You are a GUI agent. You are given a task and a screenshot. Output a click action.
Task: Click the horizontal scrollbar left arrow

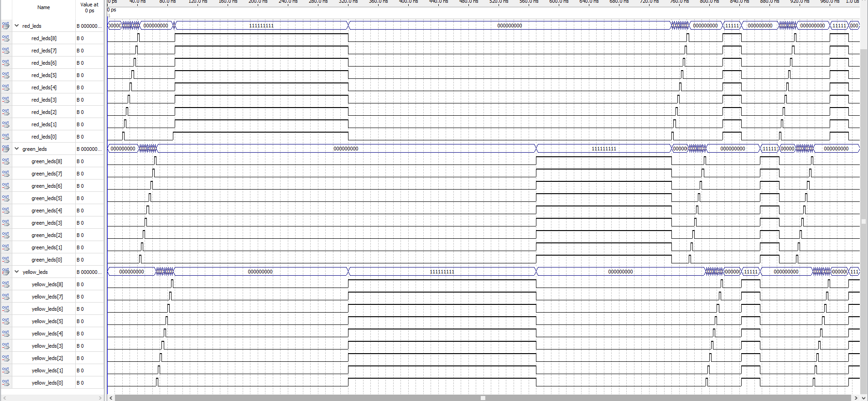pos(111,398)
